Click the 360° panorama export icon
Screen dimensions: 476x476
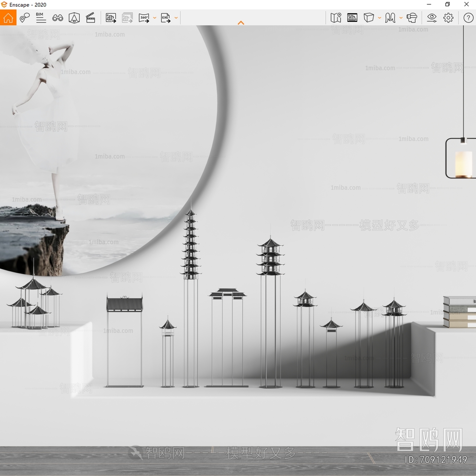(144, 18)
